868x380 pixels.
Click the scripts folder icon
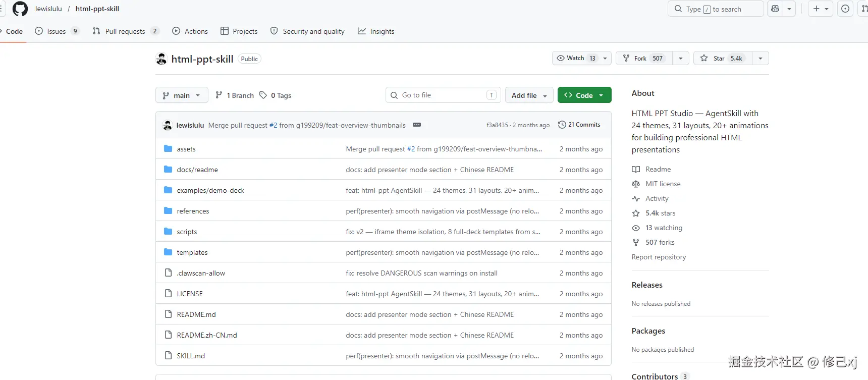tap(168, 232)
